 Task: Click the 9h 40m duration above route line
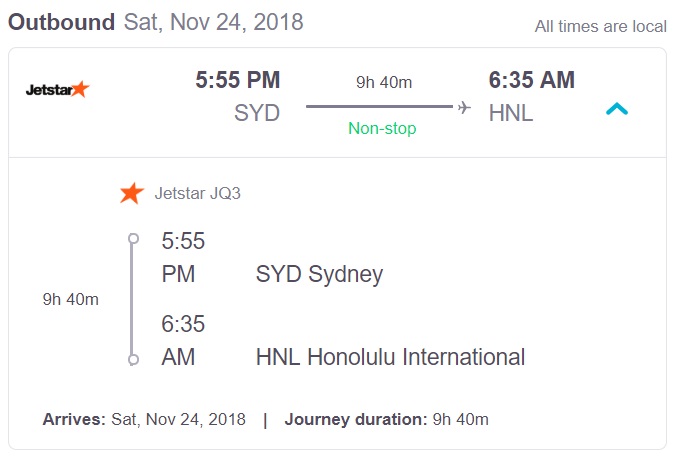381,82
